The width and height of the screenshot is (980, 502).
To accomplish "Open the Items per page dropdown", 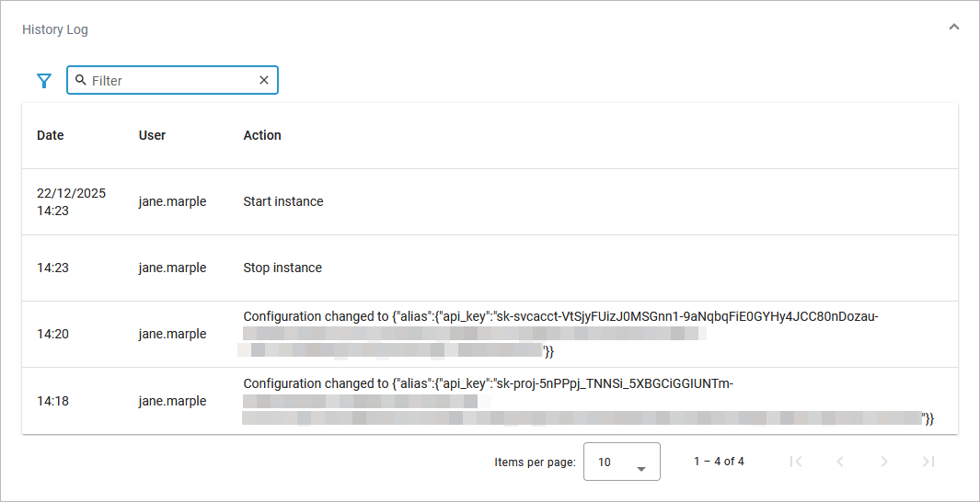I will click(622, 462).
